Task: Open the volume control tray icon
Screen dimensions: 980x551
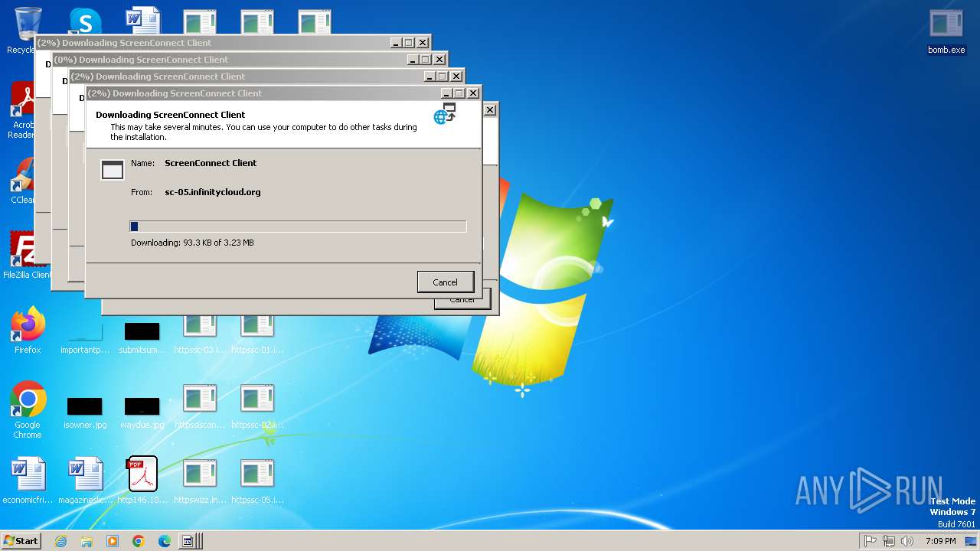Action: [x=907, y=541]
